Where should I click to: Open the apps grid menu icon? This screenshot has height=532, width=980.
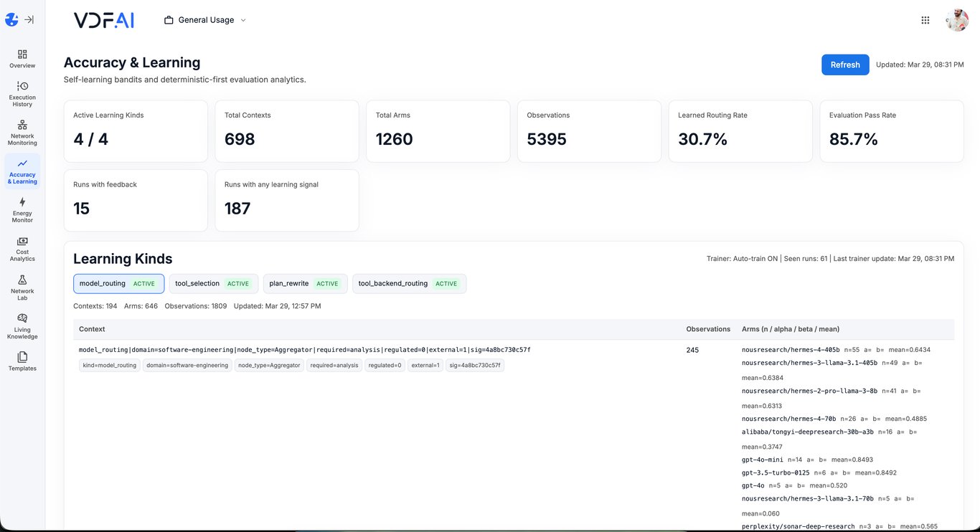click(x=925, y=20)
